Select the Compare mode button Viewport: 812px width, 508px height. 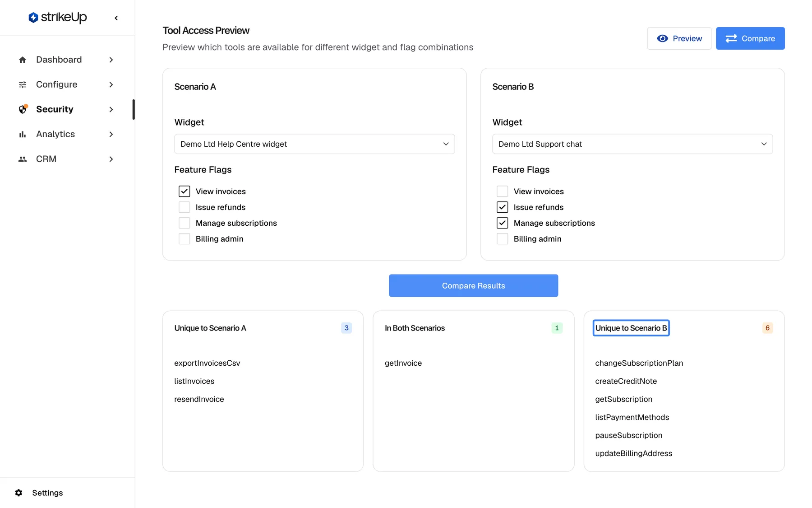pyautogui.click(x=750, y=38)
